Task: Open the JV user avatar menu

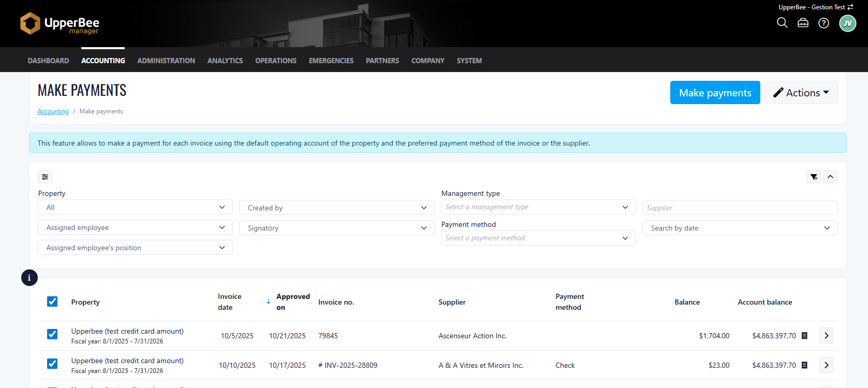Action: [848, 23]
